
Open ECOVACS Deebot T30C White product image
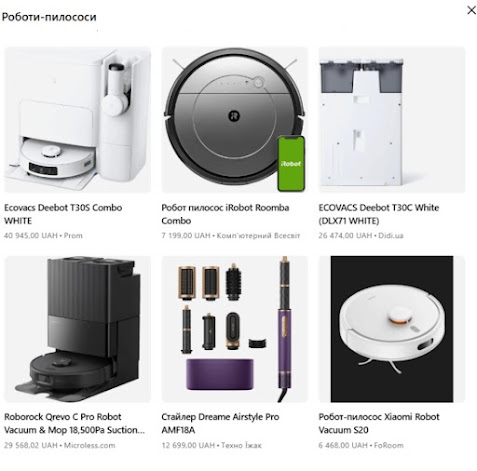392,120
